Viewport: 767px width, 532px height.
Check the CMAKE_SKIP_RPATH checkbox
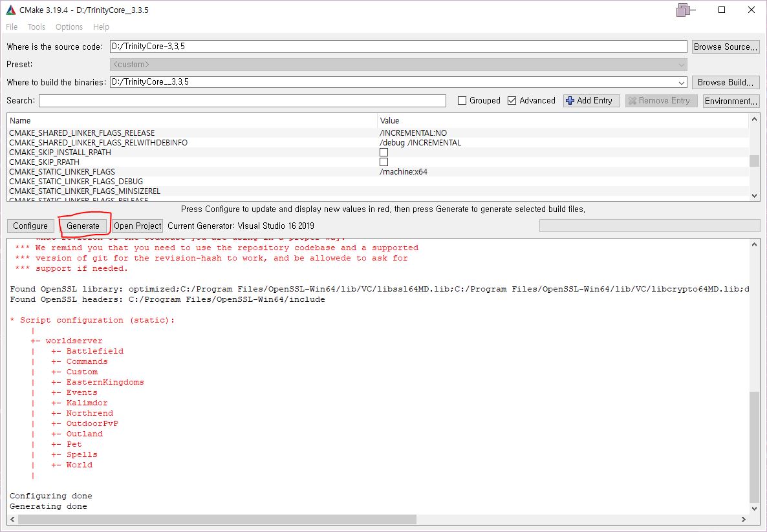point(384,162)
